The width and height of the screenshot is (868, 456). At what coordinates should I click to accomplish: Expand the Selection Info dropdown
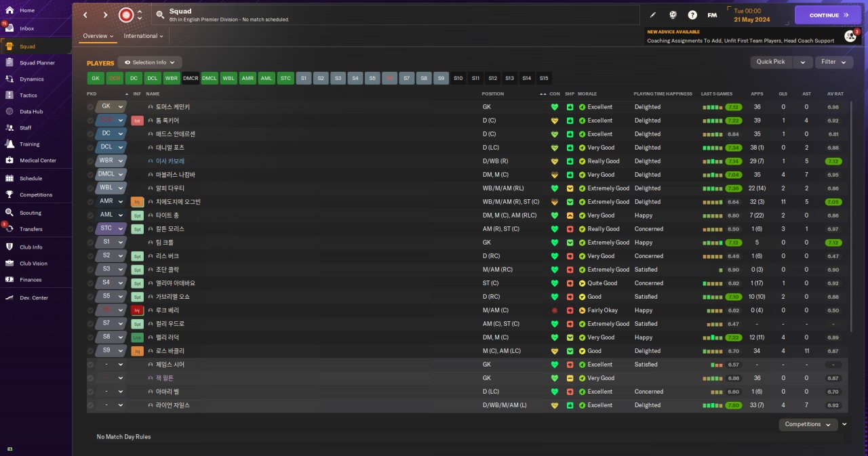point(150,62)
